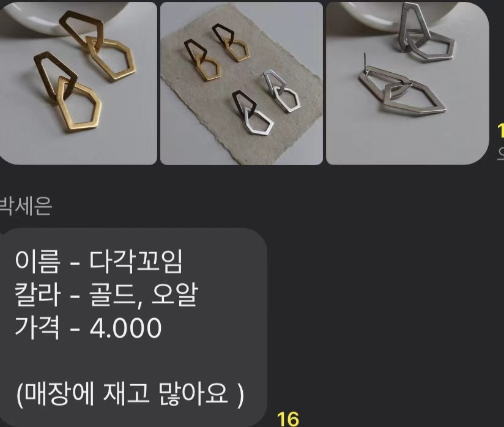The width and height of the screenshot is (504, 427).
Task: Click the silver earring with visible post
Action: click(402, 90)
